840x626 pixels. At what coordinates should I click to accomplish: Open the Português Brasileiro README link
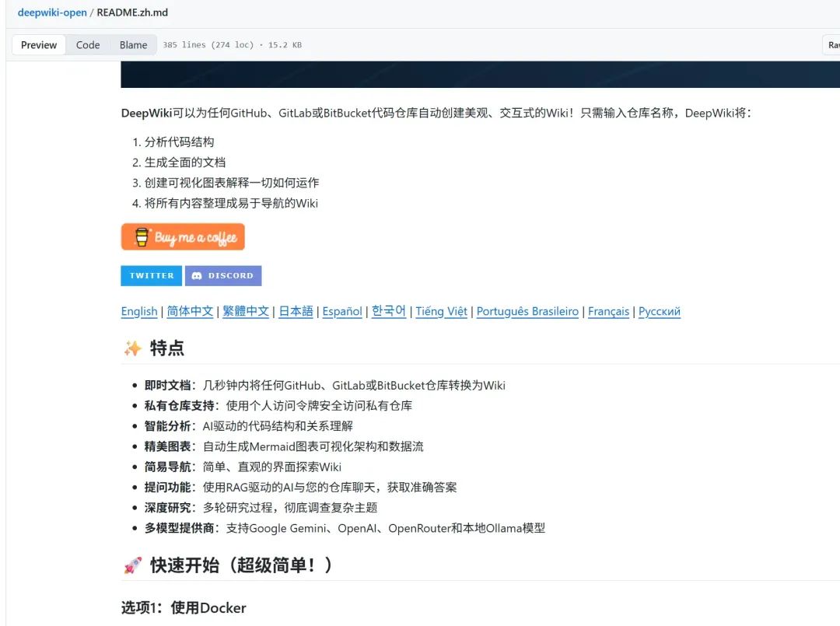click(527, 311)
